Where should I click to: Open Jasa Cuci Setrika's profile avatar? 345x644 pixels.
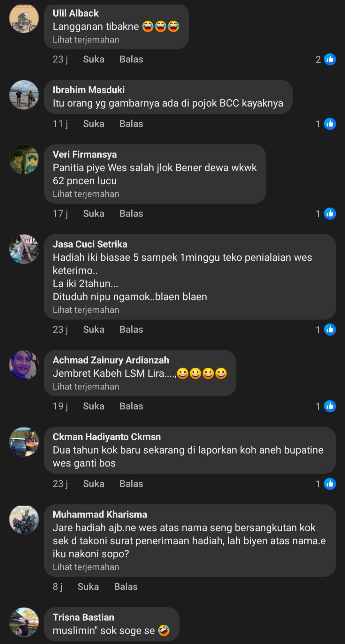[x=24, y=249]
